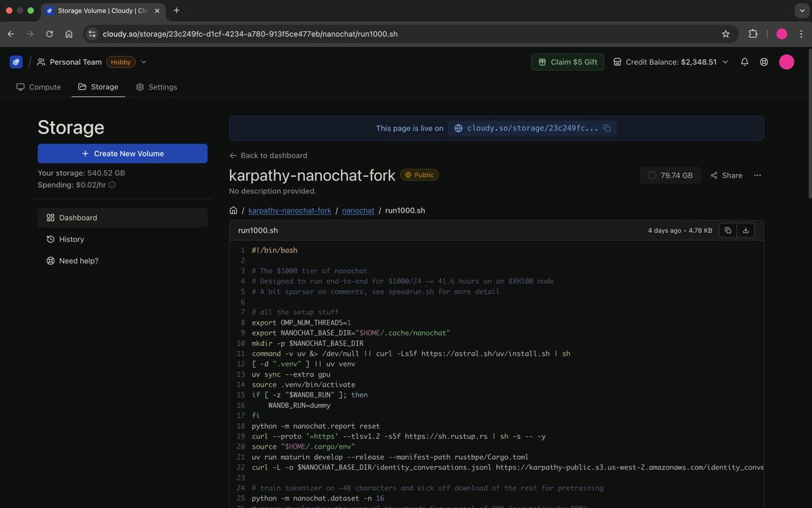Share the karpathy-nanochat-fork volume

pos(726,175)
